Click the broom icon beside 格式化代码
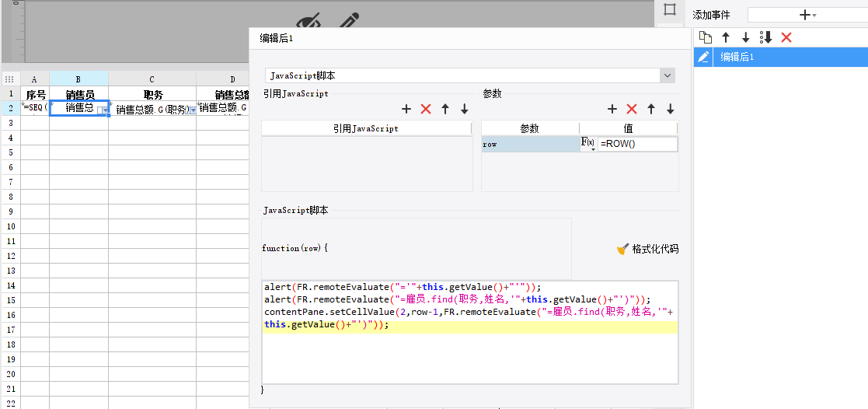This screenshot has width=868, height=409. coord(622,249)
